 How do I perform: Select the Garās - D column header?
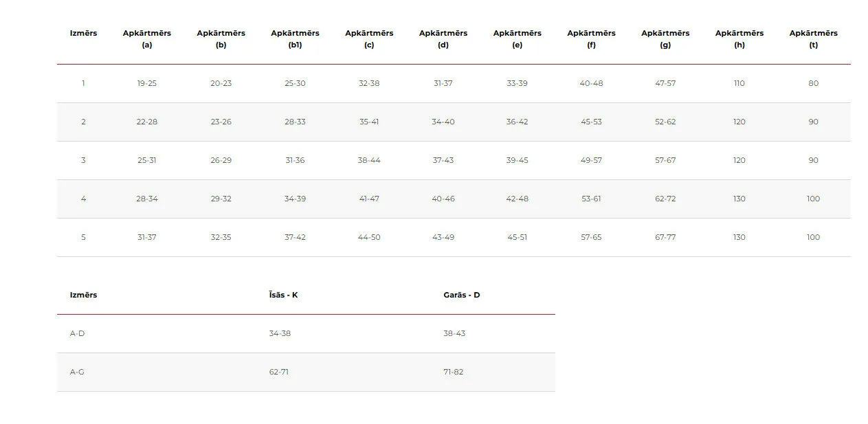(x=461, y=295)
